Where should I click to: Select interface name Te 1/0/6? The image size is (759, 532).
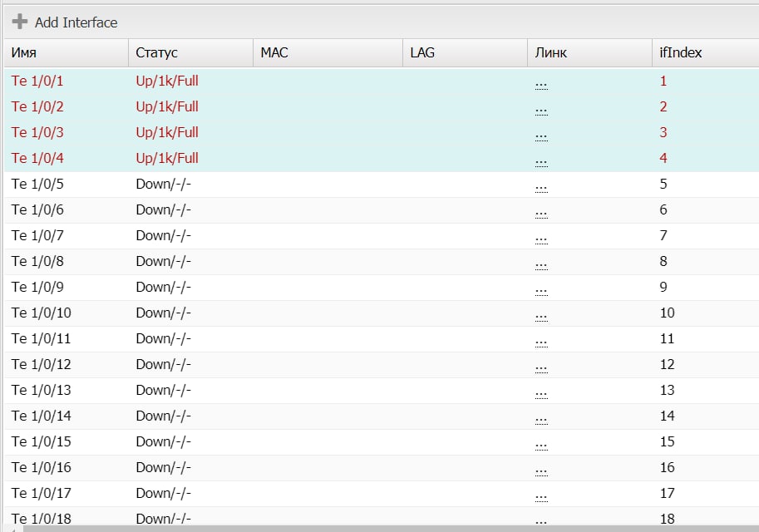click(37, 209)
